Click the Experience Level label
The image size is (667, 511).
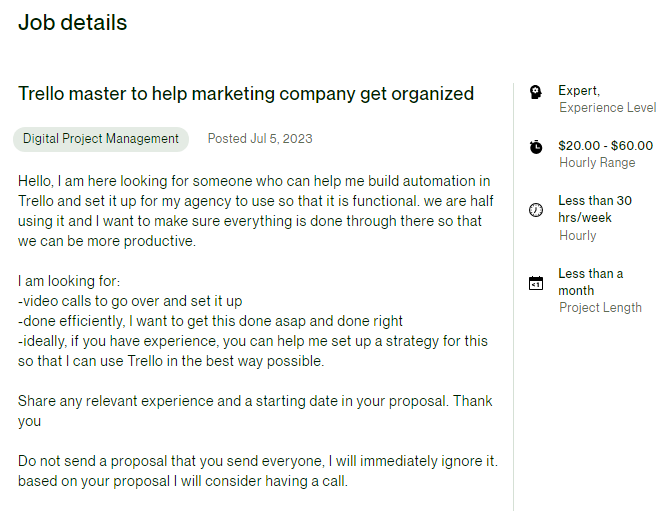(607, 108)
